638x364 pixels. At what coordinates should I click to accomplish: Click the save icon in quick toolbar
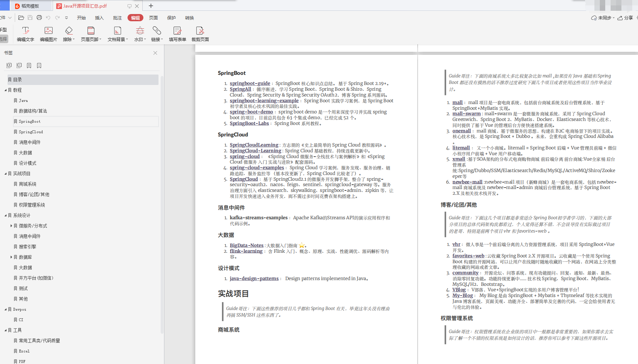[30, 18]
